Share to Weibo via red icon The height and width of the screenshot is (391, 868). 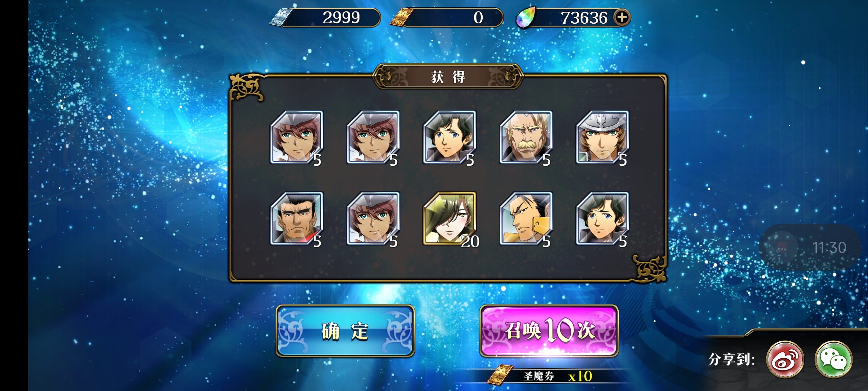[x=785, y=359]
